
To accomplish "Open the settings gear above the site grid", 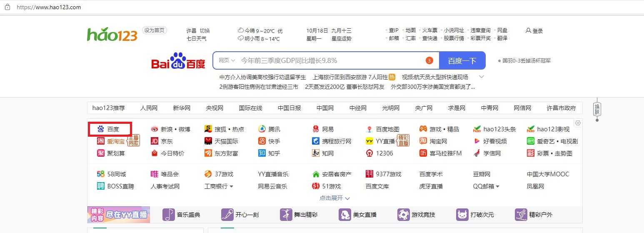I will coord(578,123).
